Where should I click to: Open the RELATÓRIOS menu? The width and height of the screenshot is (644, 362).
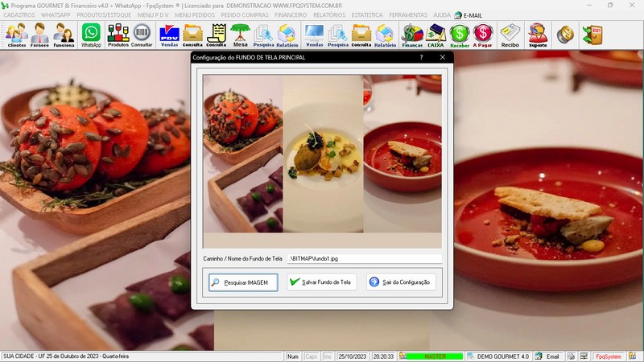tap(329, 14)
